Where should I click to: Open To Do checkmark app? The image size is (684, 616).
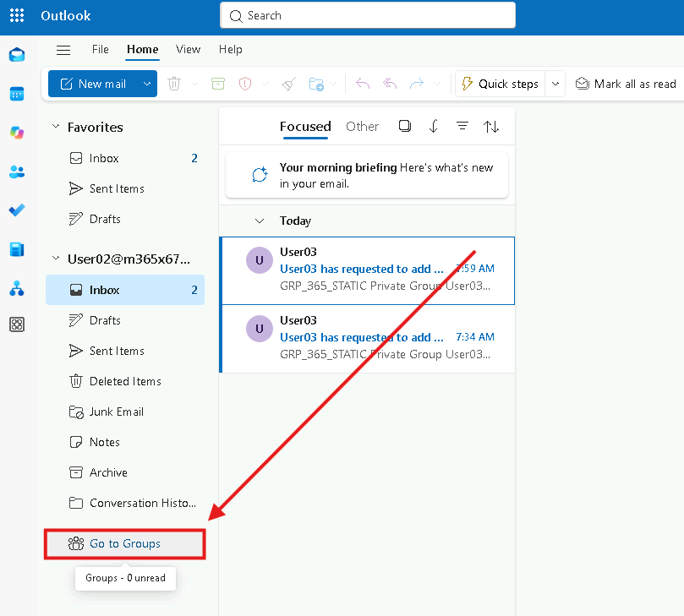[17, 210]
